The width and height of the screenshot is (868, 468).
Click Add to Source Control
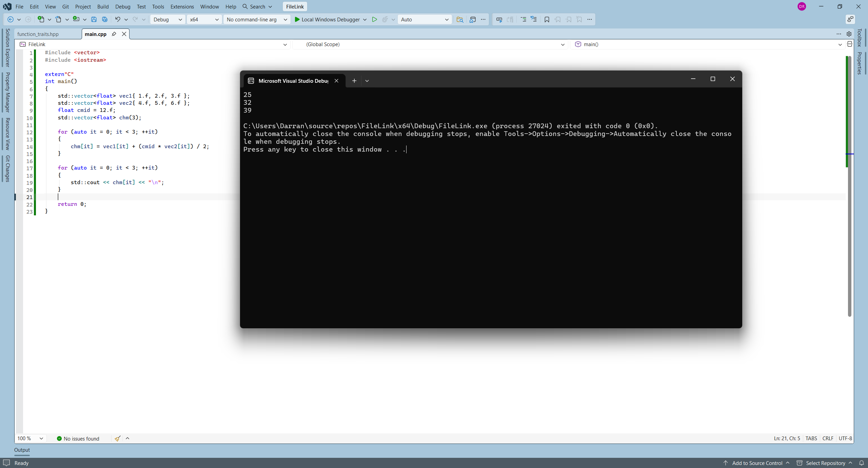757,463
